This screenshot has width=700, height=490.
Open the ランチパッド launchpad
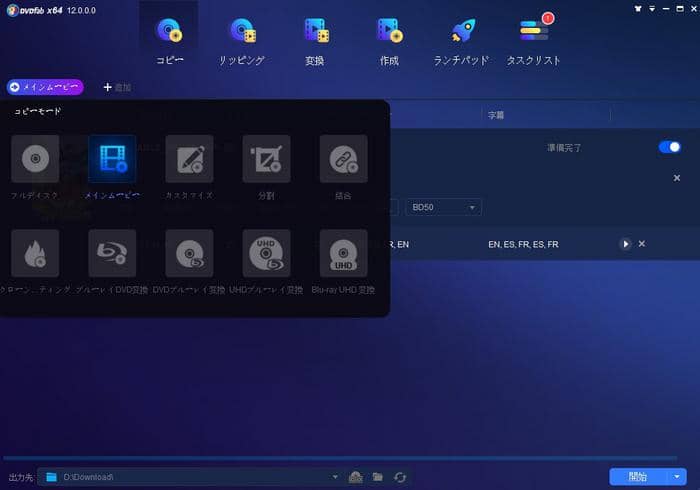click(x=461, y=40)
